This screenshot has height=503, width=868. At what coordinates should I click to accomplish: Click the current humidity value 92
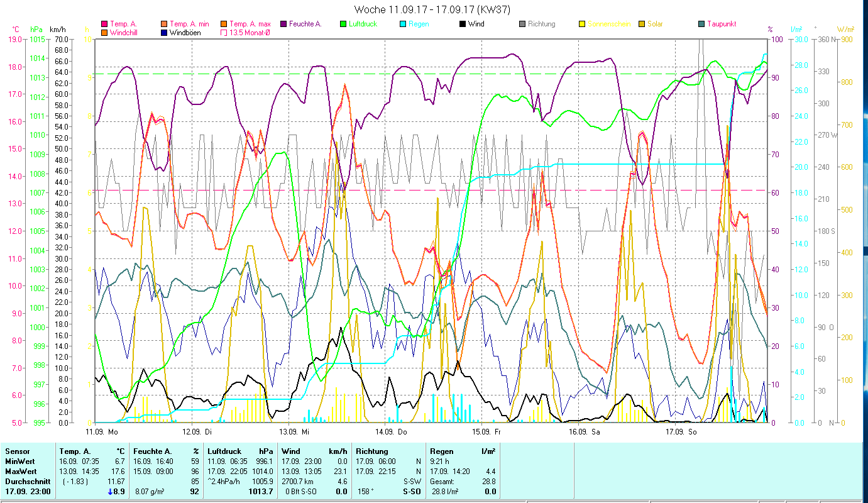click(194, 492)
